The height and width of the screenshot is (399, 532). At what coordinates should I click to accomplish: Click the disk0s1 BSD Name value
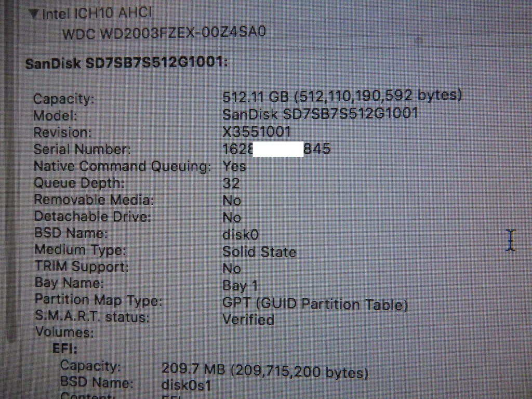[187, 385]
